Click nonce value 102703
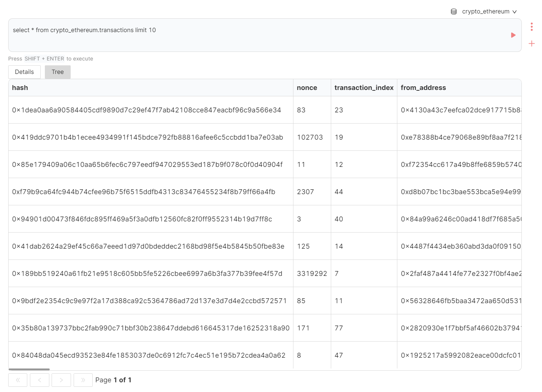This screenshot has height=392, width=542. 310,137
